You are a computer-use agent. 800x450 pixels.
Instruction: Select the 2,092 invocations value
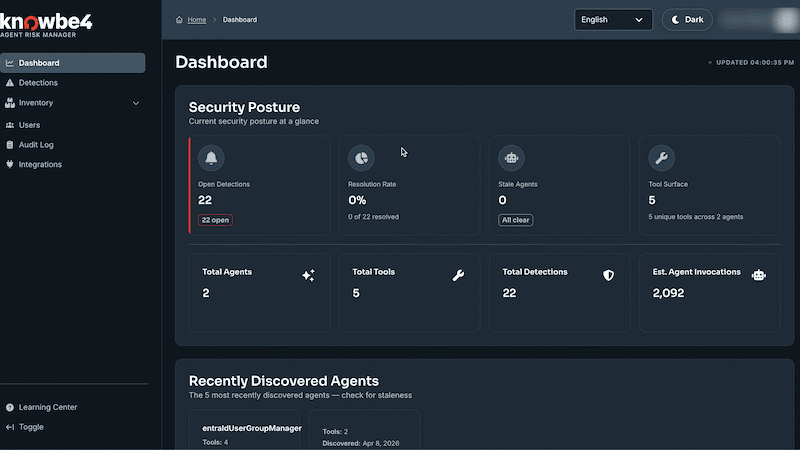(668, 293)
